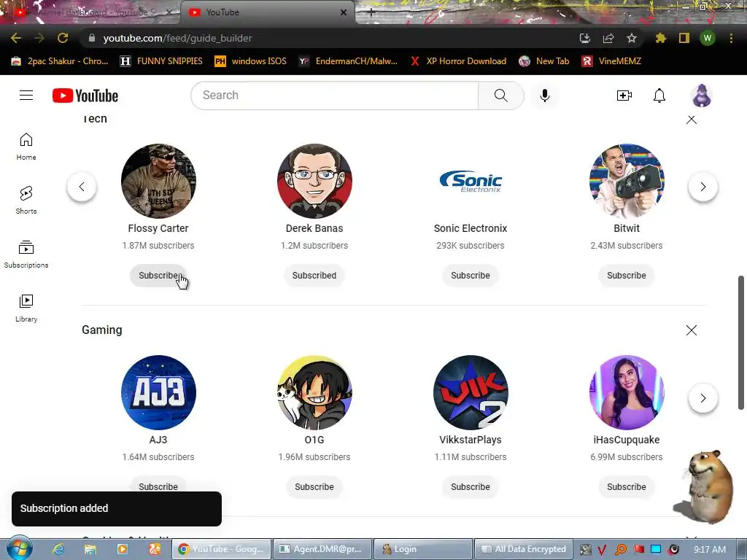Dismiss the Tech section with X
The image size is (747, 560).
692,120
